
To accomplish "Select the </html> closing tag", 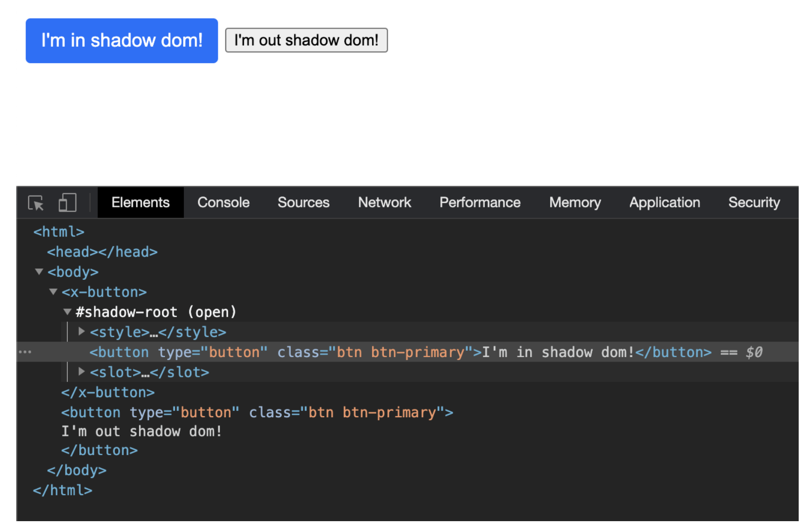I will 63,491.
